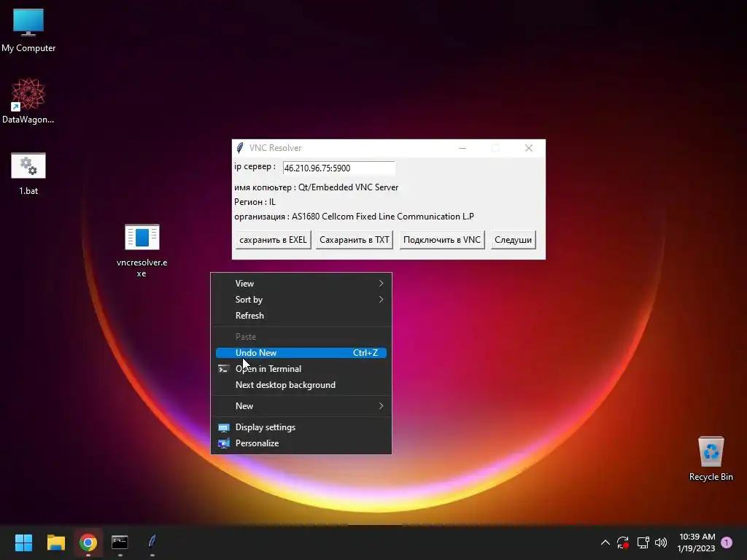This screenshot has width=747, height=560.
Task: Click the Регион : IL label
Action: pyautogui.click(x=255, y=202)
